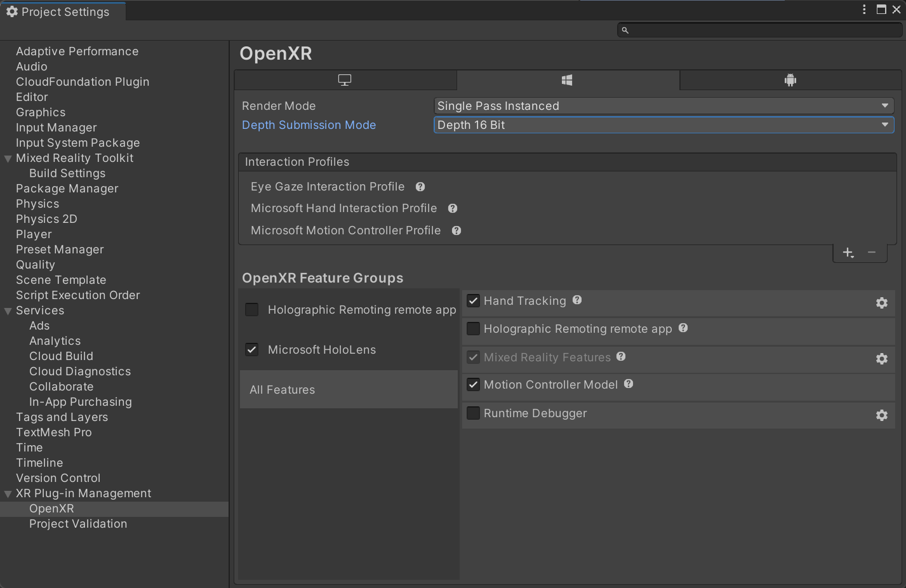Viewport: 906px width, 588px height.
Task: Open help for Microsoft Motion Controller Profile
Action: click(x=456, y=231)
